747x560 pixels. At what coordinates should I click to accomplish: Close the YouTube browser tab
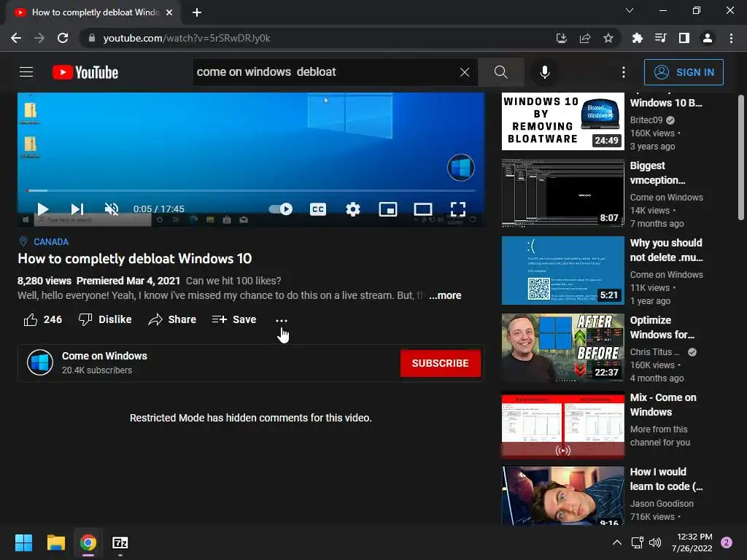pos(169,12)
